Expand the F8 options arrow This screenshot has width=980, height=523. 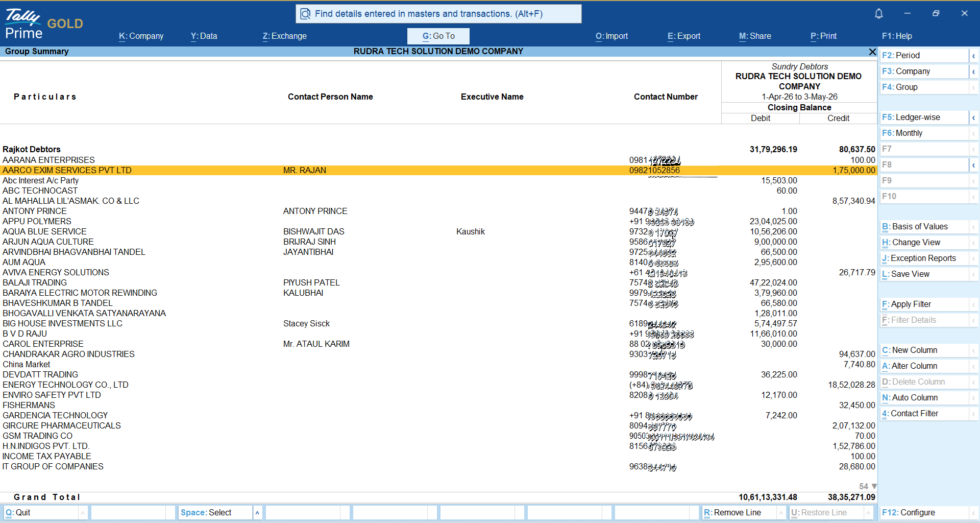[973, 165]
